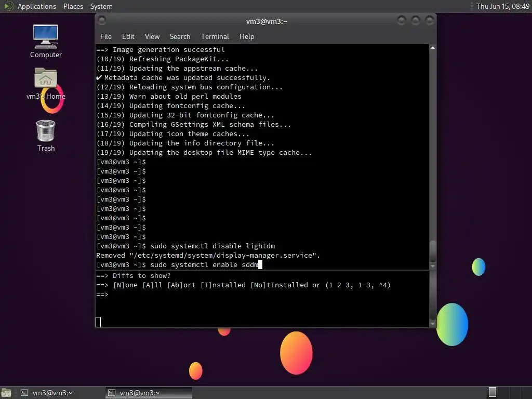This screenshot has width=532, height=399.
Task: Click the 'Diffs to show?' prompt line
Action: pos(134,275)
